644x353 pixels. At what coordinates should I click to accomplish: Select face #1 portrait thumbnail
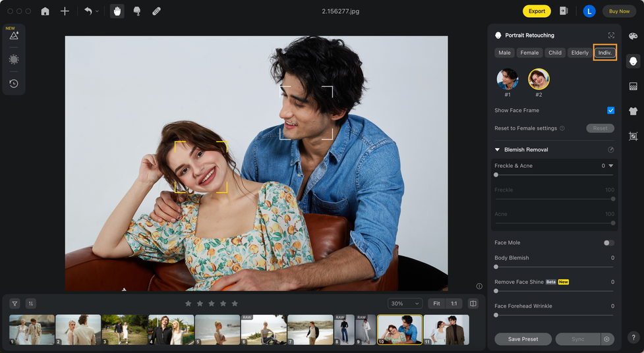click(507, 79)
